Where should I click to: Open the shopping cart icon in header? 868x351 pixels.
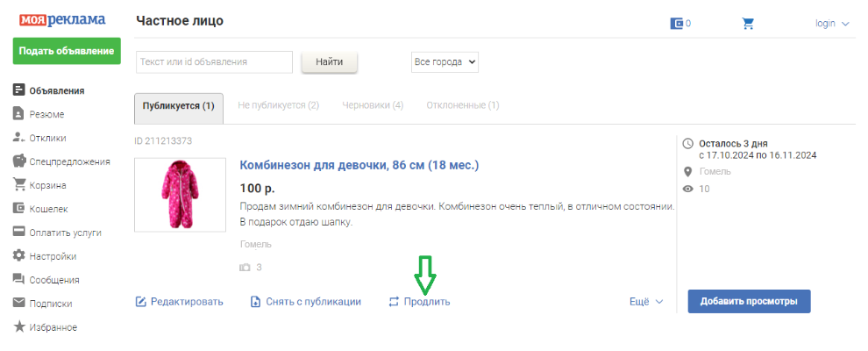[x=748, y=24]
